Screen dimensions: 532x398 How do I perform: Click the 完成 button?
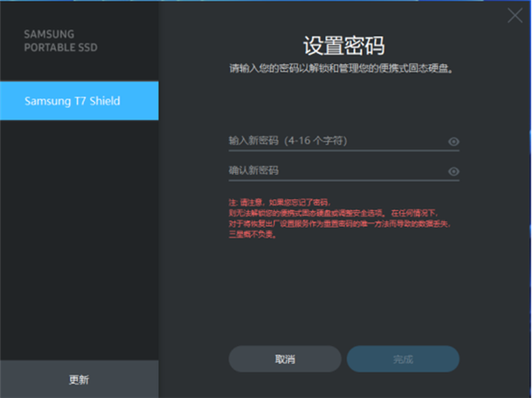[403, 359]
